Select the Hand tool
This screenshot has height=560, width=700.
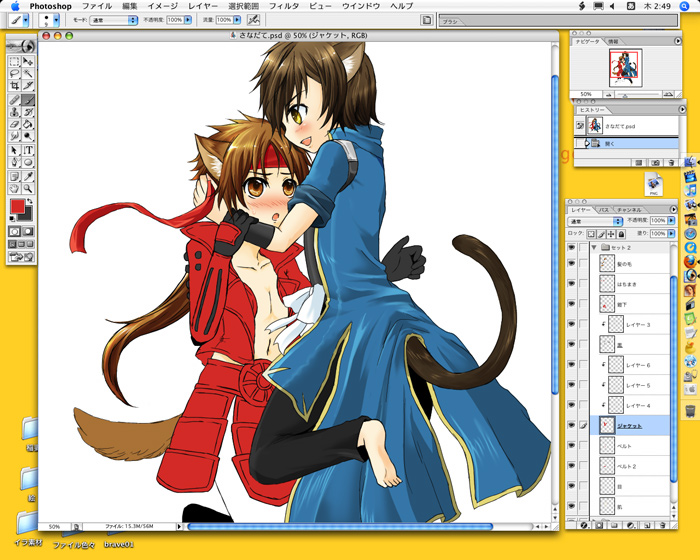pyautogui.click(x=14, y=188)
